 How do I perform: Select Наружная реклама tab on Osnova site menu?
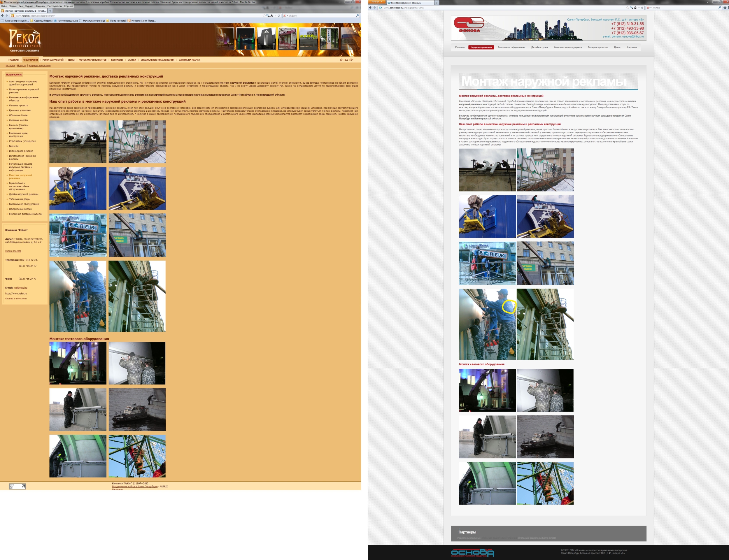(481, 47)
